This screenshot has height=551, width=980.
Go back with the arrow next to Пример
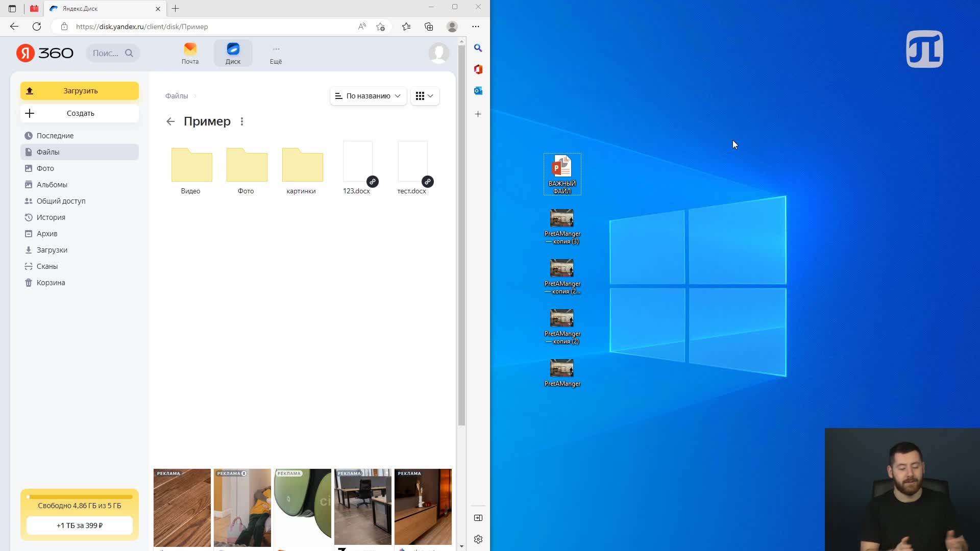pos(170,121)
